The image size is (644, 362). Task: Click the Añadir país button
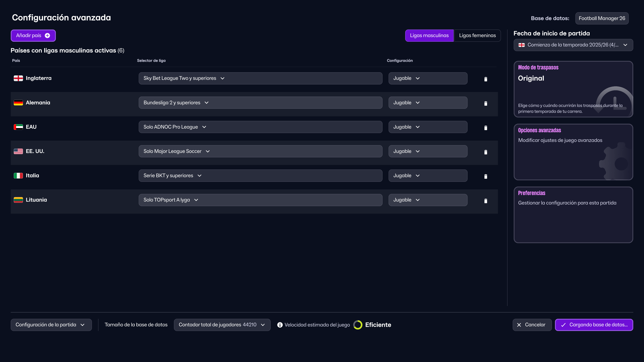click(33, 36)
